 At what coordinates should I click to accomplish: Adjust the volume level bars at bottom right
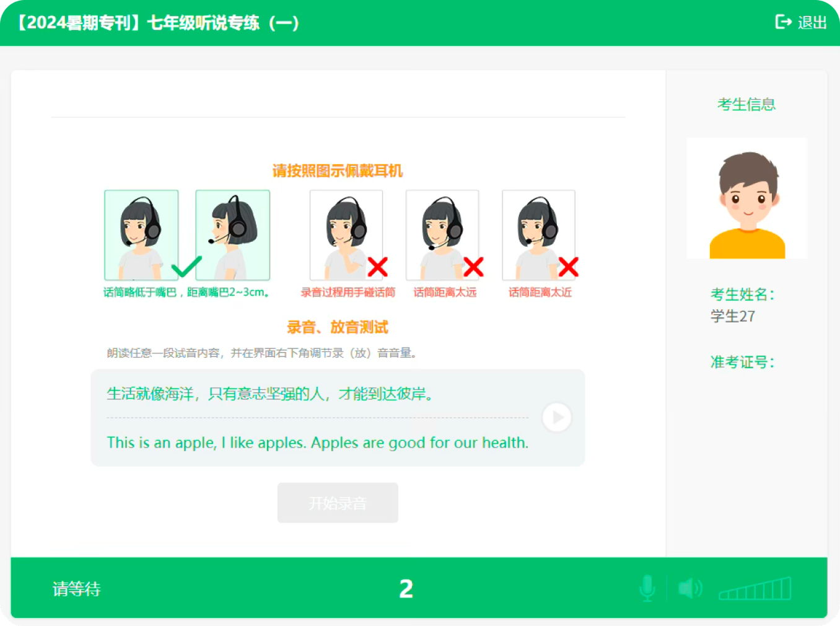point(755,592)
